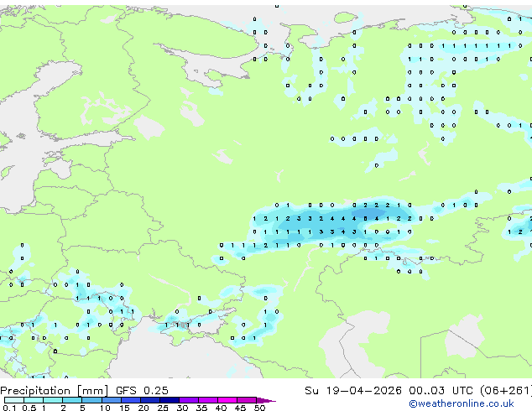Select the 2–5 mm light blue legend swatch
The height and width of the screenshot is (411, 532).
72,400
